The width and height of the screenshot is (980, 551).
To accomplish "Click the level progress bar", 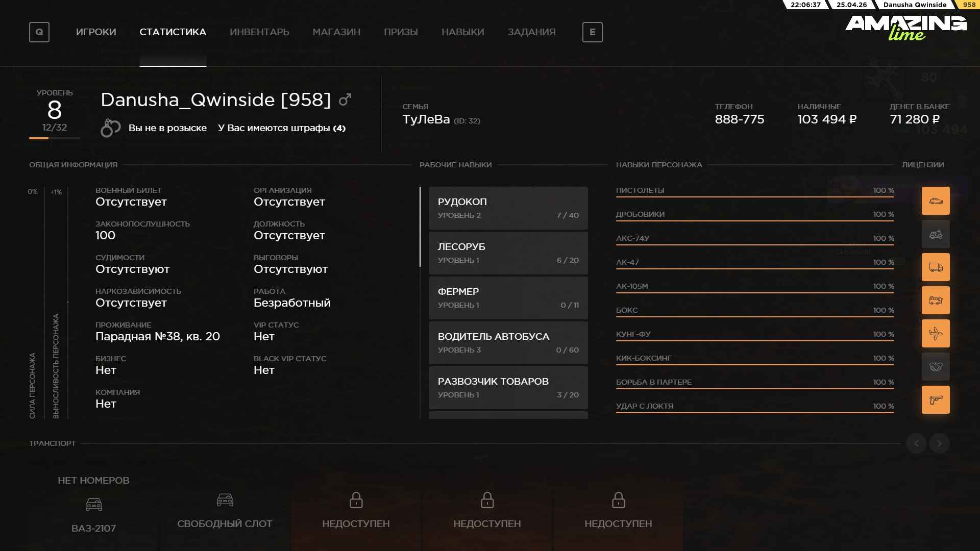I will (55, 138).
